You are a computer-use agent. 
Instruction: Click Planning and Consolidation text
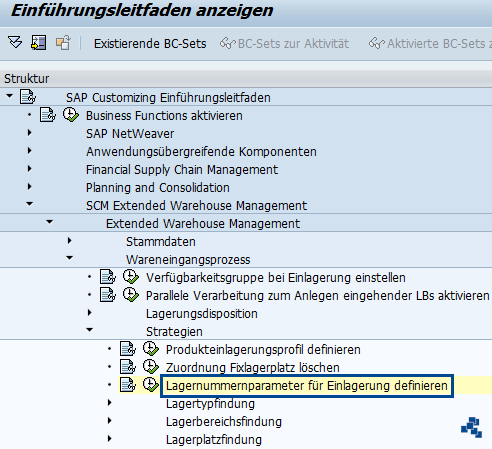(x=158, y=188)
